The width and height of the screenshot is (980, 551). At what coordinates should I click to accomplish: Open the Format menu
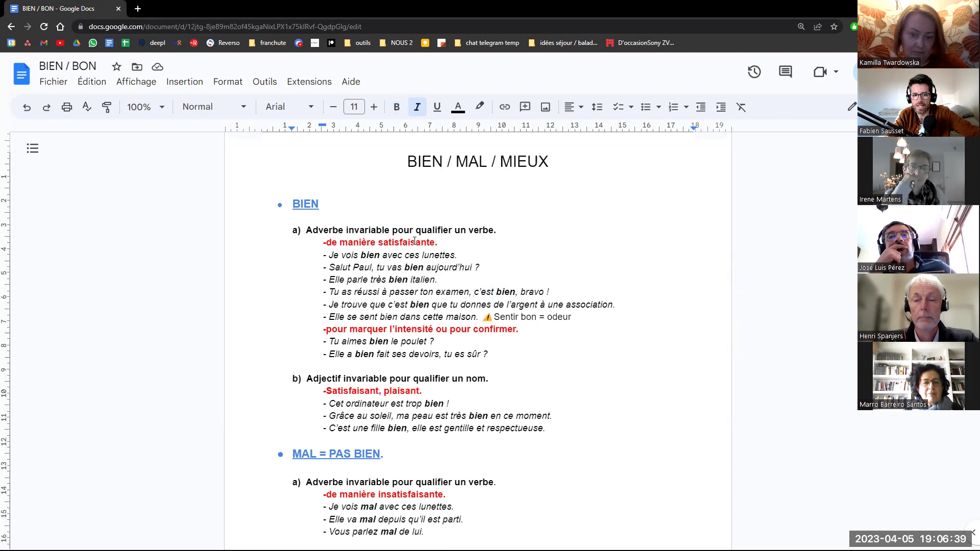(228, 82)
